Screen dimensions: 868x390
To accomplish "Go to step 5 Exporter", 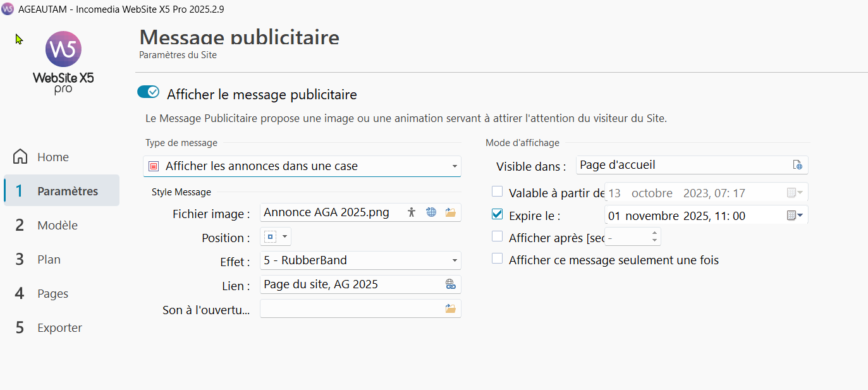I will pyautogui.click(x=61, y=327).
